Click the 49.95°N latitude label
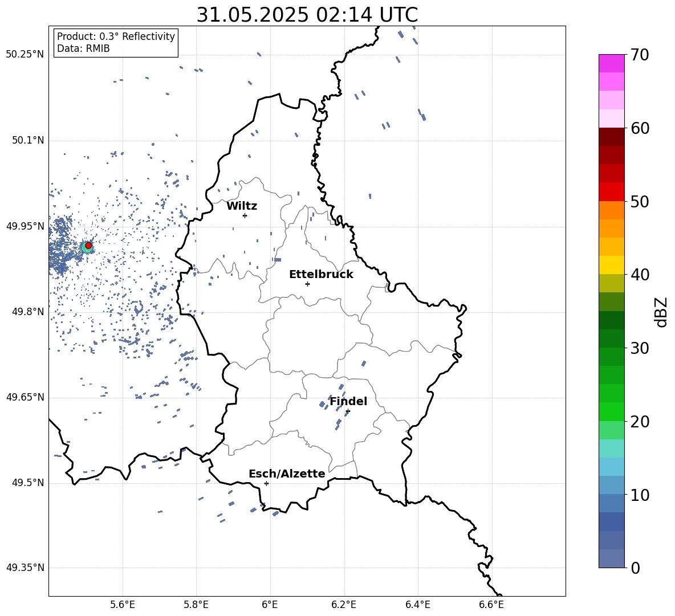Viewport: 675px width, 616px height. [25, 226]
